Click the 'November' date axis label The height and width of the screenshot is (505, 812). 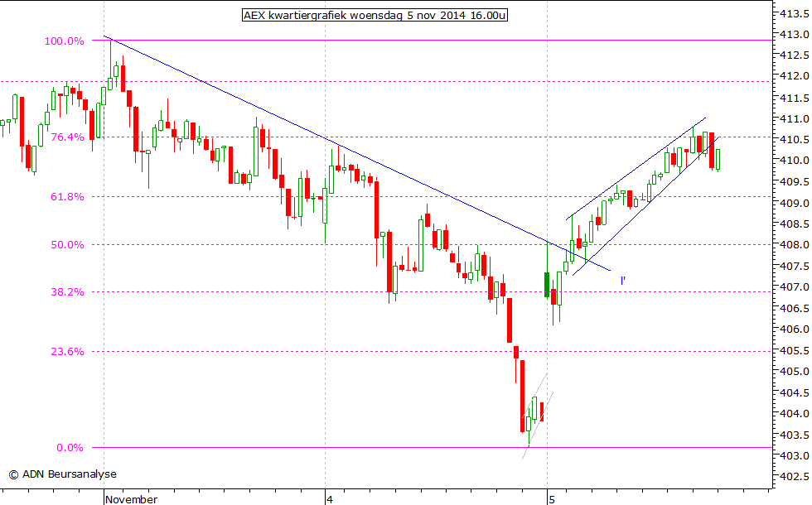coord(132,499)
